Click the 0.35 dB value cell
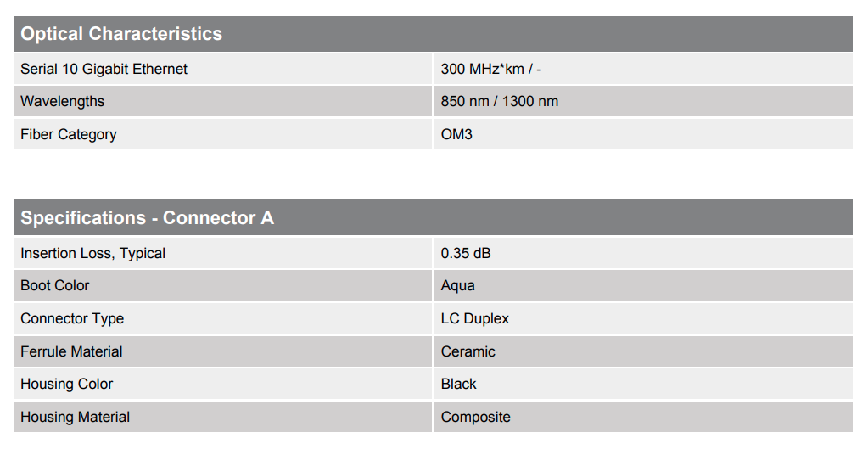Viewport: 868px width, 455px height. pyautogui.click(x=643, y=254)
